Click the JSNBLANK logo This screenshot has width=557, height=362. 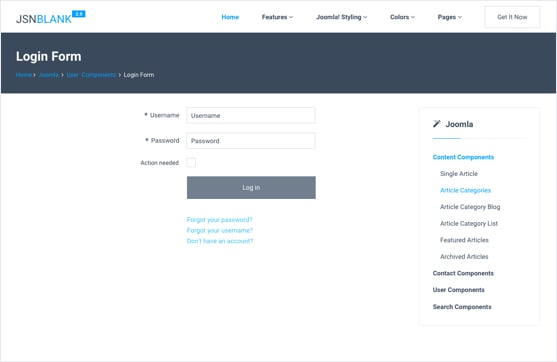point(50,18)
